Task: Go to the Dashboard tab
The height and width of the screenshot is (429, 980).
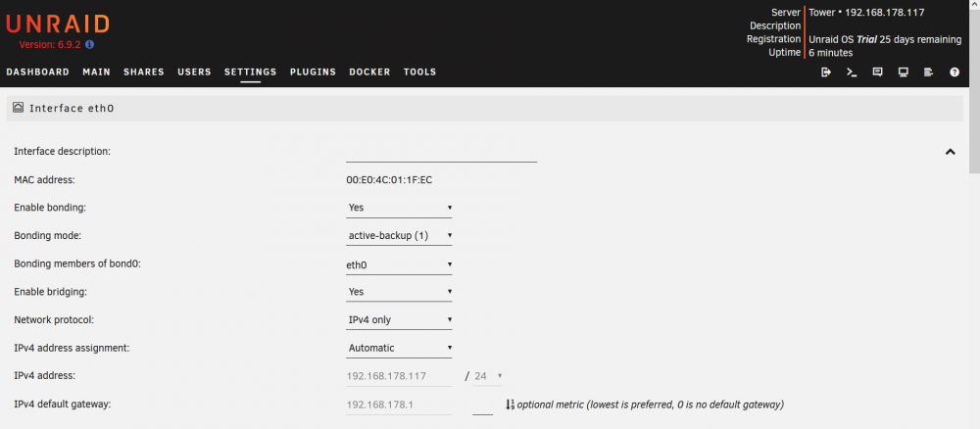Action: 38,71
